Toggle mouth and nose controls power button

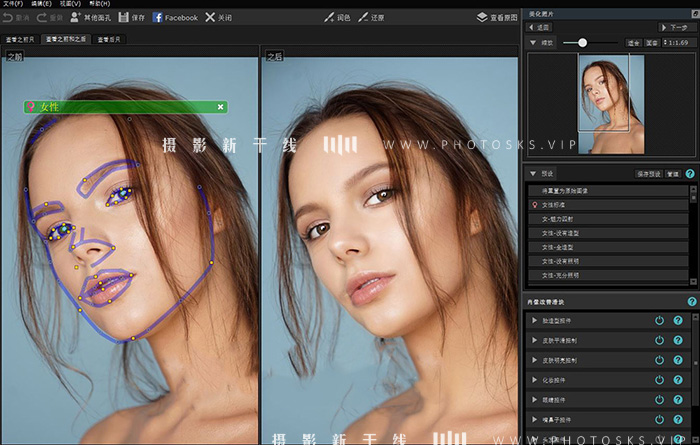click(x=659, y=419)
